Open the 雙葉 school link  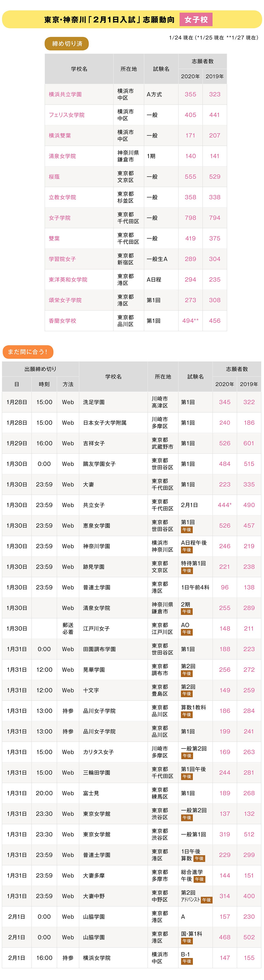pyautogui.click(x=54, y=238)
